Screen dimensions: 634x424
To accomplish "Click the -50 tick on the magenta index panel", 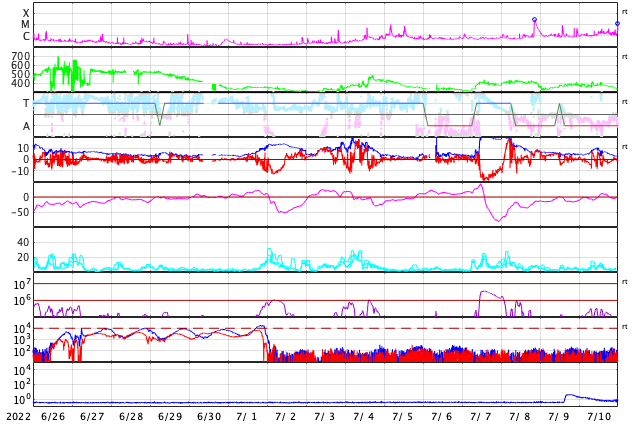I will pyautogui.click(x=21, y=212).
